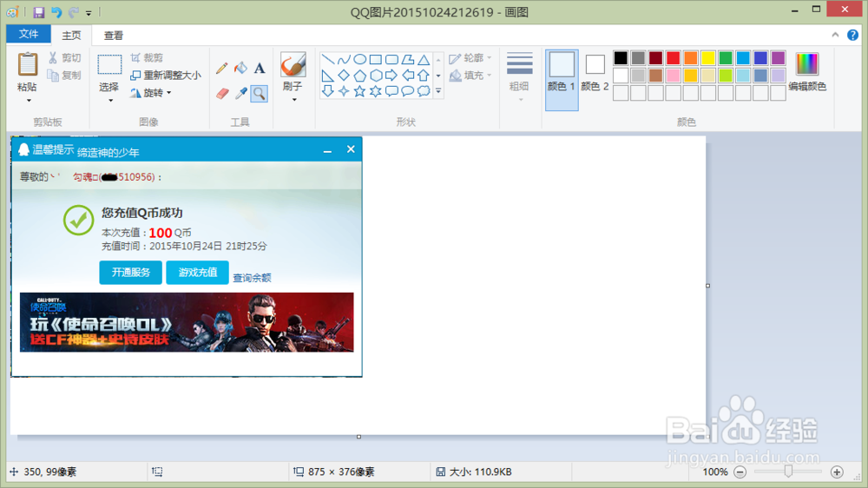This screenshot has width=868, height=488.
Task: Select the Text tool
Action: (259, 68)
